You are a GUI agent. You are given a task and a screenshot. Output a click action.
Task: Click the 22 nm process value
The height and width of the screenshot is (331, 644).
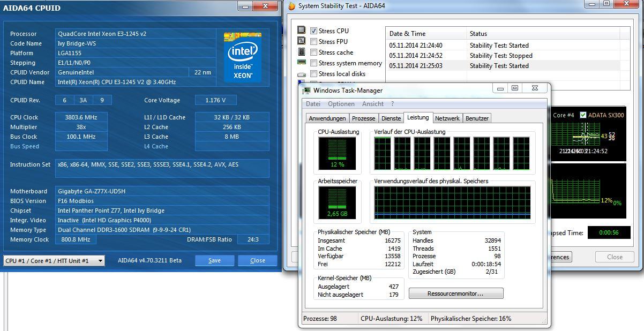[x=203, y=72]
